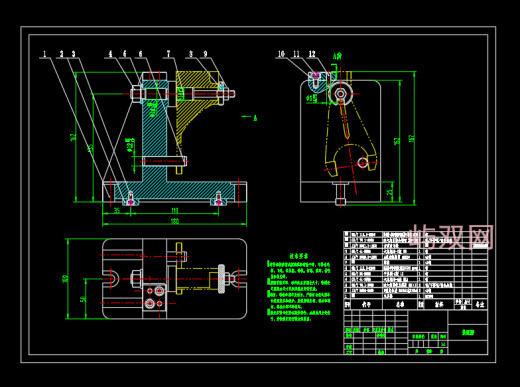Click part balloon number 11
The height and width of the screenshot is (387, 520).
[296, 54]
